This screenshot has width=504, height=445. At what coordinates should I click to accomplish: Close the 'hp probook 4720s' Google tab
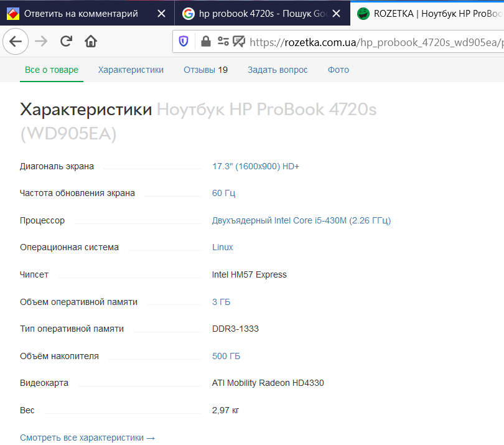(336, 14)
